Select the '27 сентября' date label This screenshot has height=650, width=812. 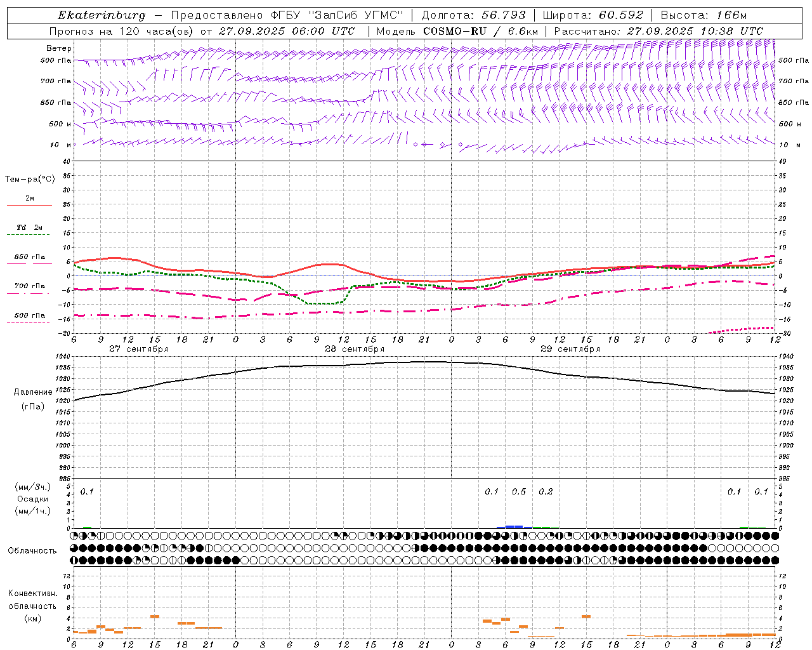tap(138, 349)
